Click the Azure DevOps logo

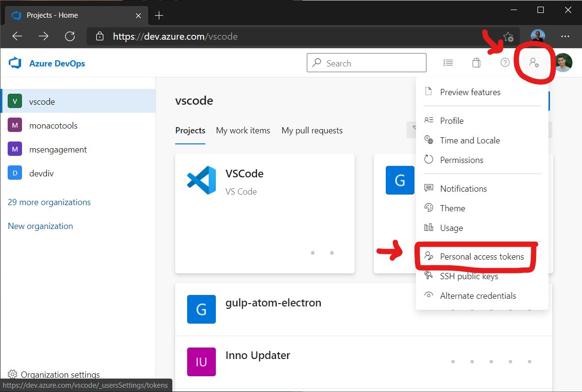click(16, 63)
